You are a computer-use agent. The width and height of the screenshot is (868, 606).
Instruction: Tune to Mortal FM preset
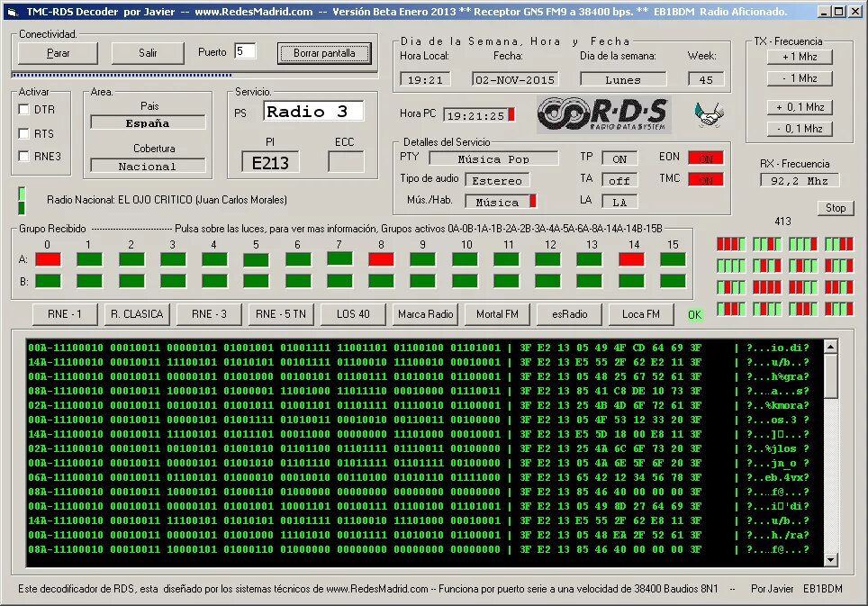coord(497,313)
